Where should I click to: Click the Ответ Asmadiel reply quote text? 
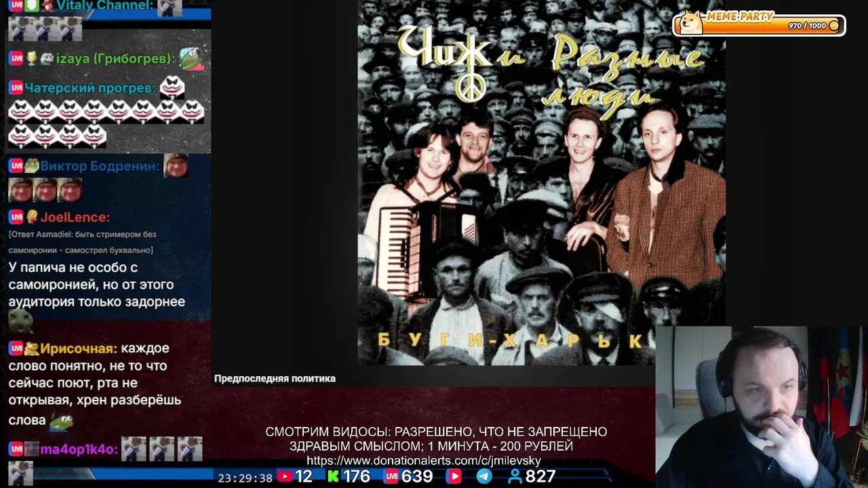(83, 242)
